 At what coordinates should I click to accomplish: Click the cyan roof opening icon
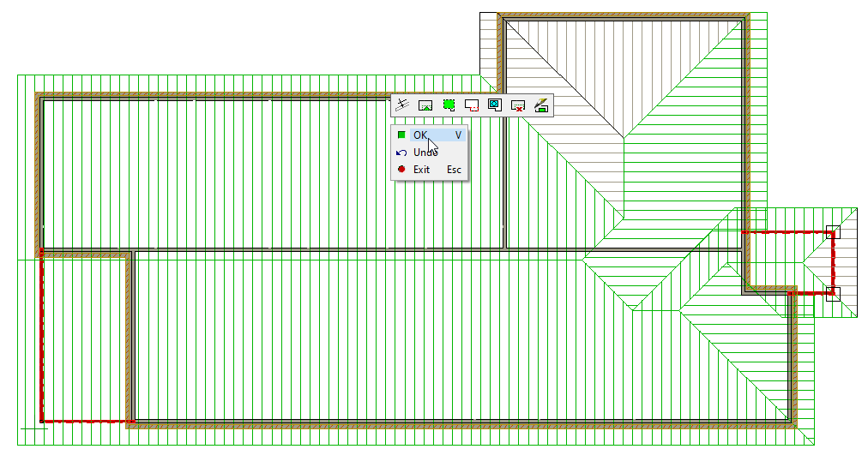pyautogui.click(x=494, y=105)
